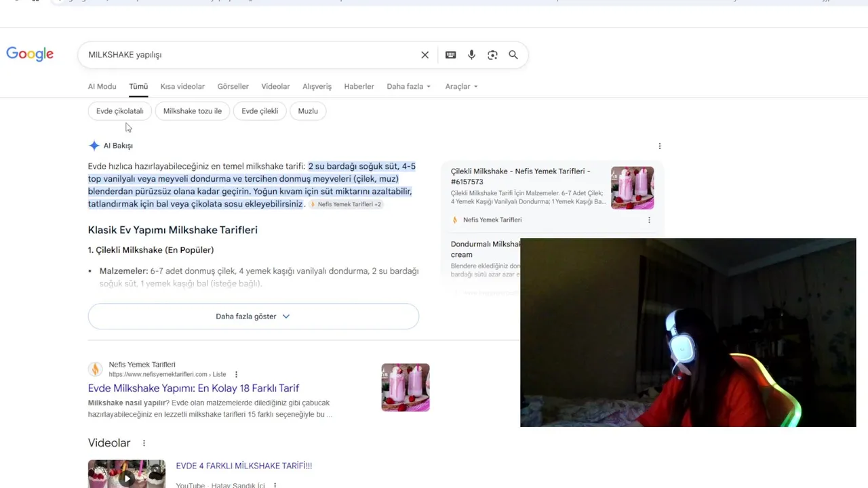Select the Evde çilekli filter chip
Screen dimensions: 868x488
260,111
